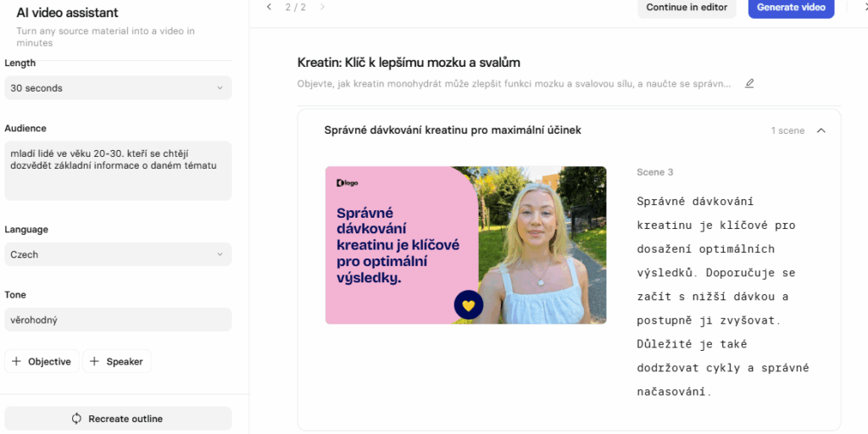Click the yellow heart badge on thumbnail
Viewport: 868px width, 434px height.
(468, 305)
